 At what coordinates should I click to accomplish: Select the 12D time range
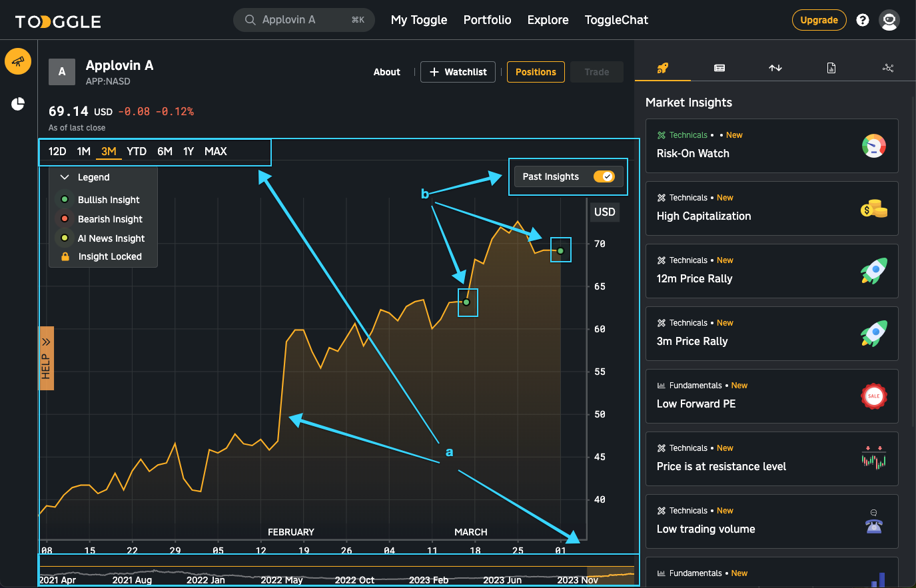tap(57, 152)
